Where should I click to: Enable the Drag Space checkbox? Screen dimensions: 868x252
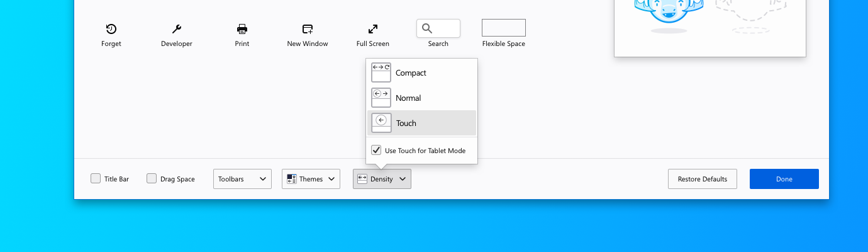tap(152, 178)
